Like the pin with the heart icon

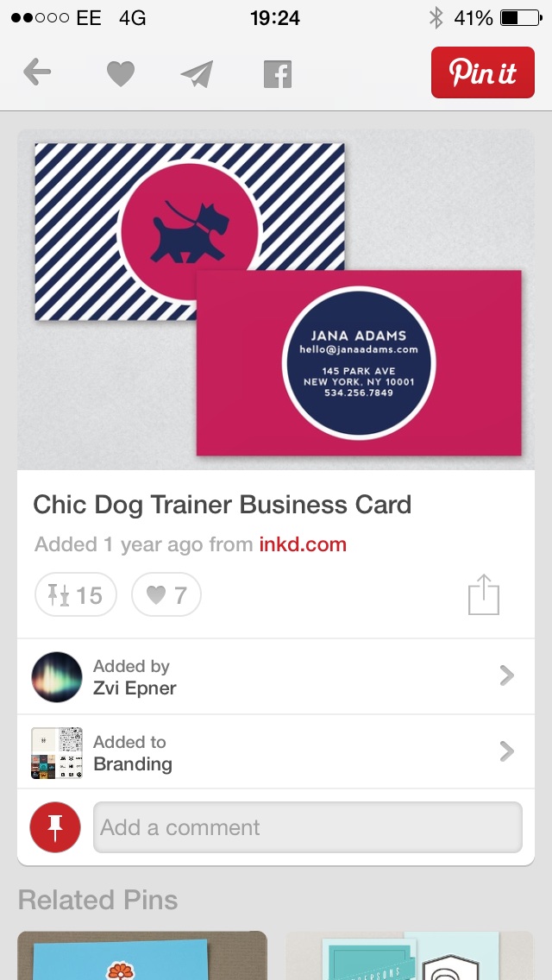[121, 73]
